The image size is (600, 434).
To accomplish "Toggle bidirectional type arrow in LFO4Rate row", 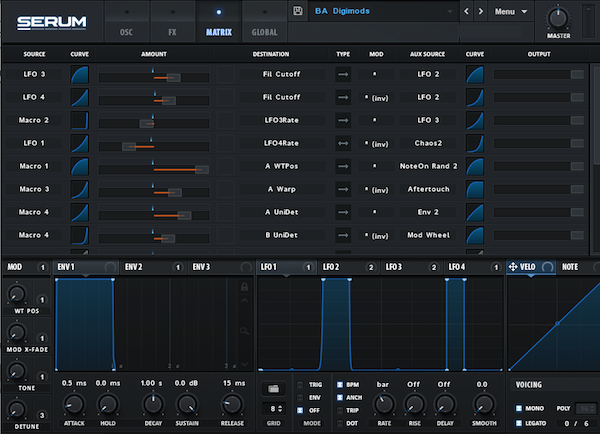I will point(343,143).
